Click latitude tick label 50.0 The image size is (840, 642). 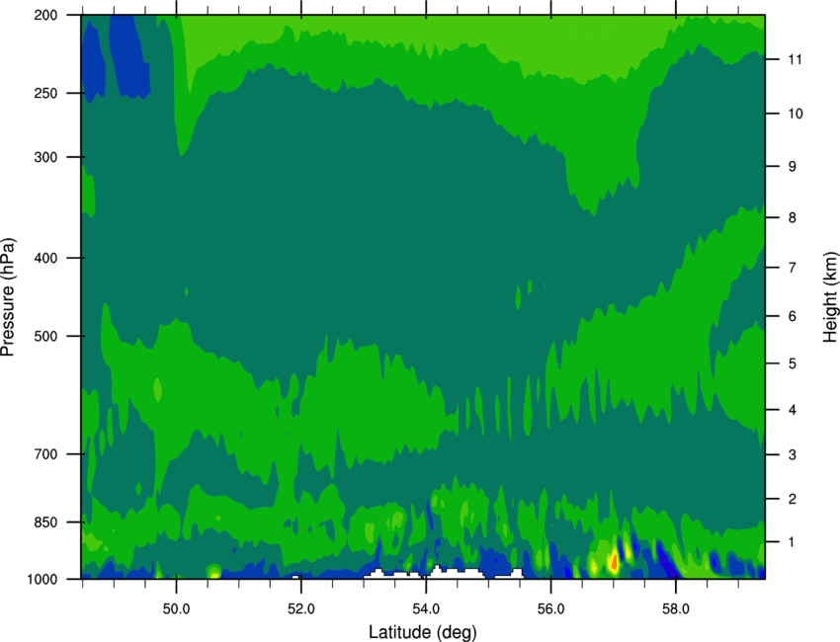[x=176, y=608]
